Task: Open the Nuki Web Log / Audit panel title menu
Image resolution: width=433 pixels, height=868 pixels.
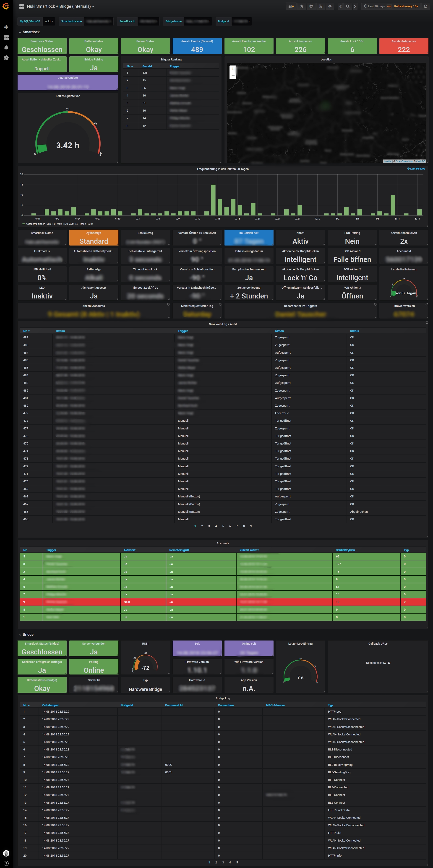Action: [223, 324]
